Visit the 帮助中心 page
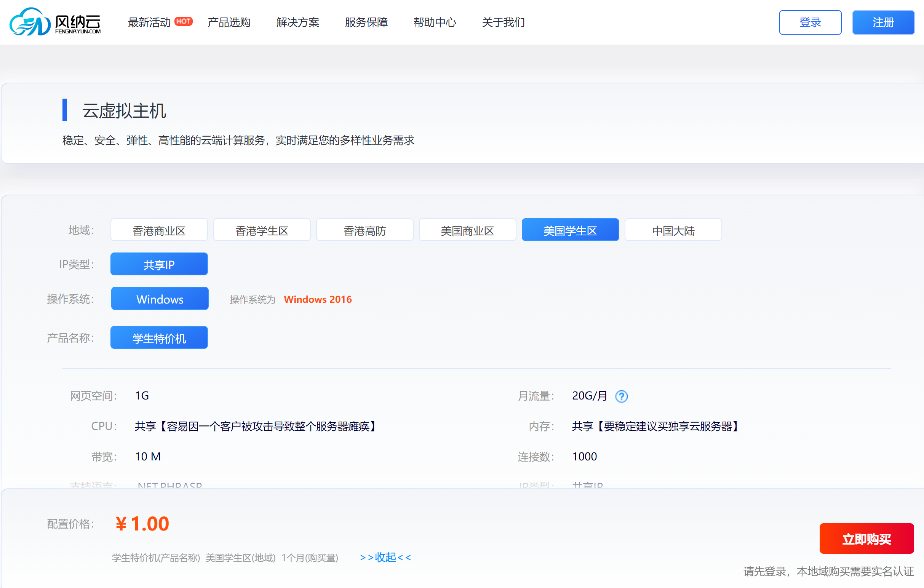 tap(435, 22)
